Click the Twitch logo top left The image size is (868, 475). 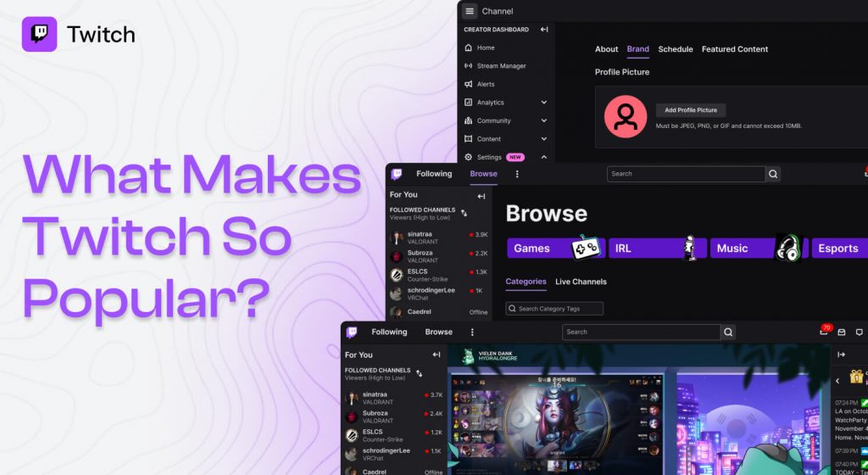tap(39, 34)
